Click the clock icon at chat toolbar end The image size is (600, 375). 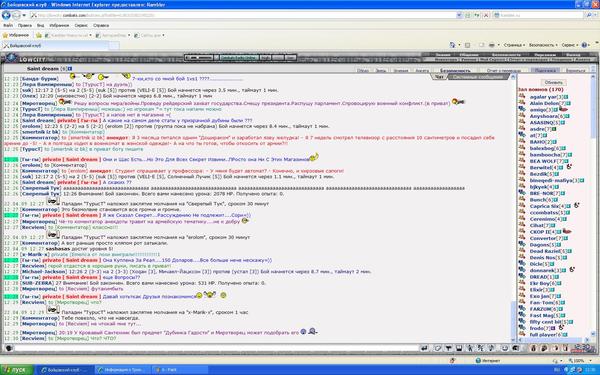click(x=582, y=348)
